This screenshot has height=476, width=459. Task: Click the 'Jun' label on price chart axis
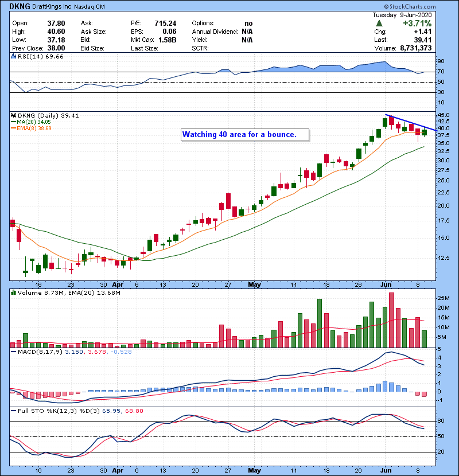[386, 285]
